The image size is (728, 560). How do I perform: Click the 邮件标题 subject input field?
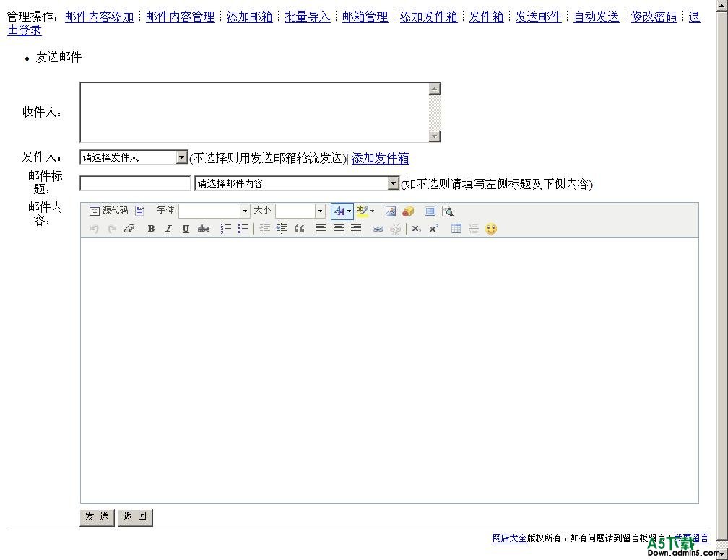[135, 183]
